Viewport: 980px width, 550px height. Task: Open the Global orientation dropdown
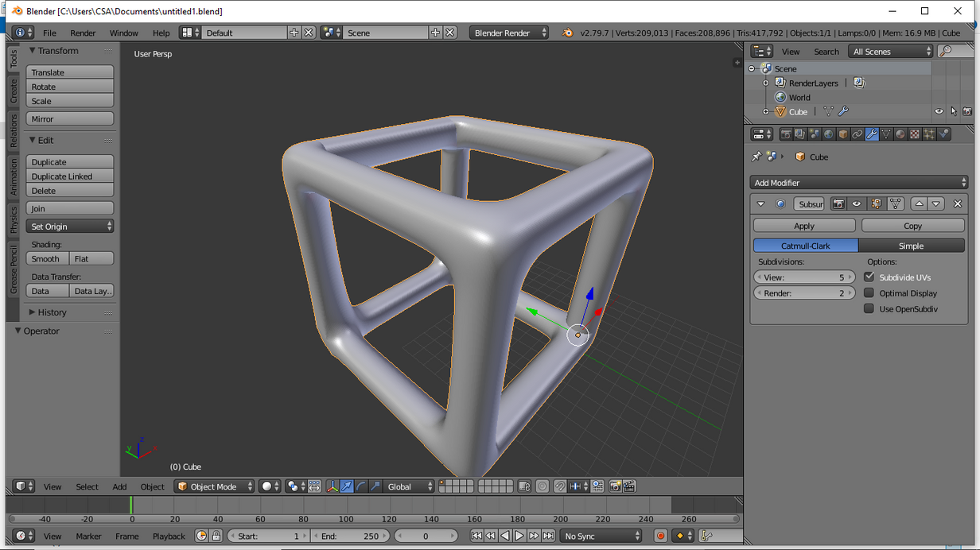coord(410,486)
